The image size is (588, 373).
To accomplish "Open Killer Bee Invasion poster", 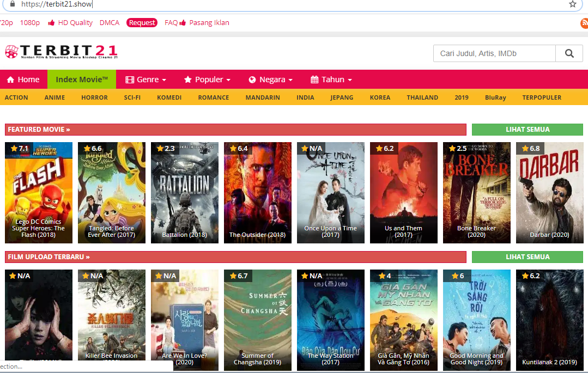I will [111, 320].
